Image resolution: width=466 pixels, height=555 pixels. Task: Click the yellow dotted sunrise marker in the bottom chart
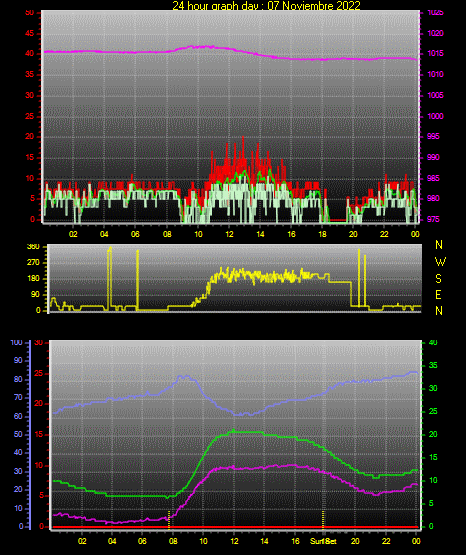pos(169,520)
